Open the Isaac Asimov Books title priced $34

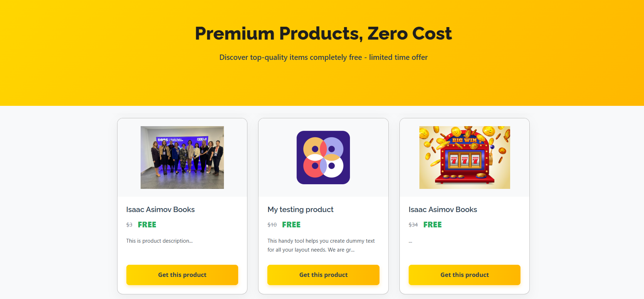click(443, 210)
